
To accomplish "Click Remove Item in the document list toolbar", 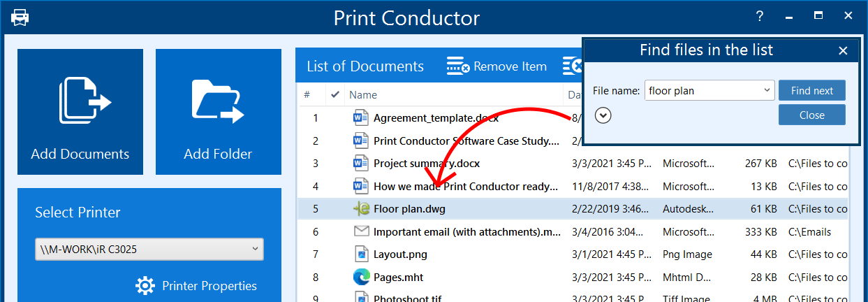I will pyautogui.click(x=497, y=66).
